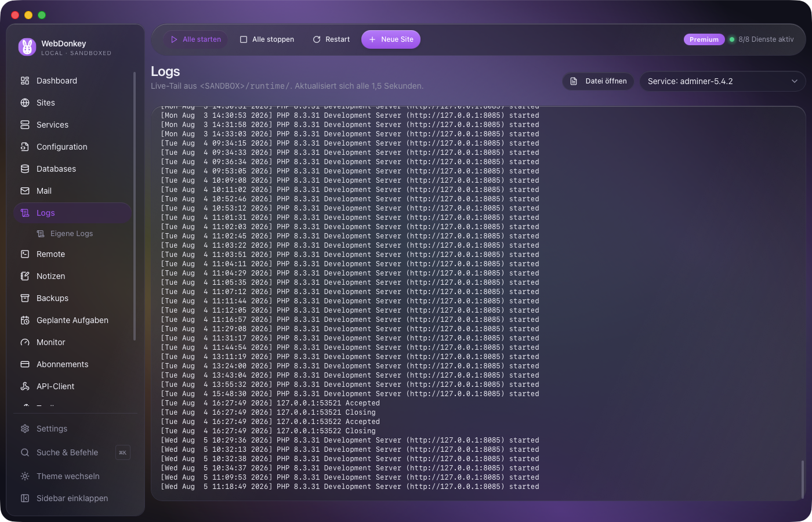Click the WebDonkey rabbit logo icon
812x522 pixels.
27,47
